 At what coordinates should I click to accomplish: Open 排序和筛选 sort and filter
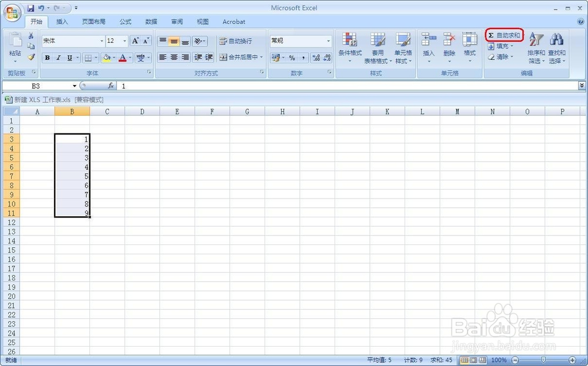[536, 48]
